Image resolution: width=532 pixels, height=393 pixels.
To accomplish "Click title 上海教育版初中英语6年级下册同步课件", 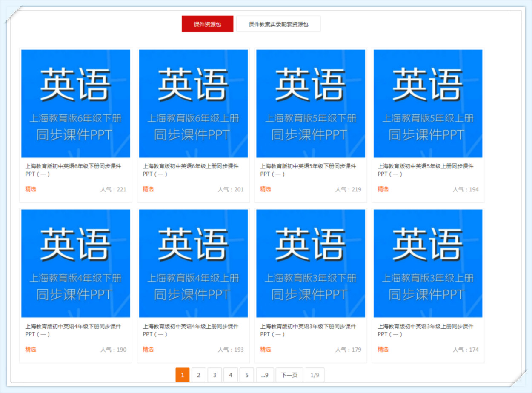I will (x=73, y=170).
